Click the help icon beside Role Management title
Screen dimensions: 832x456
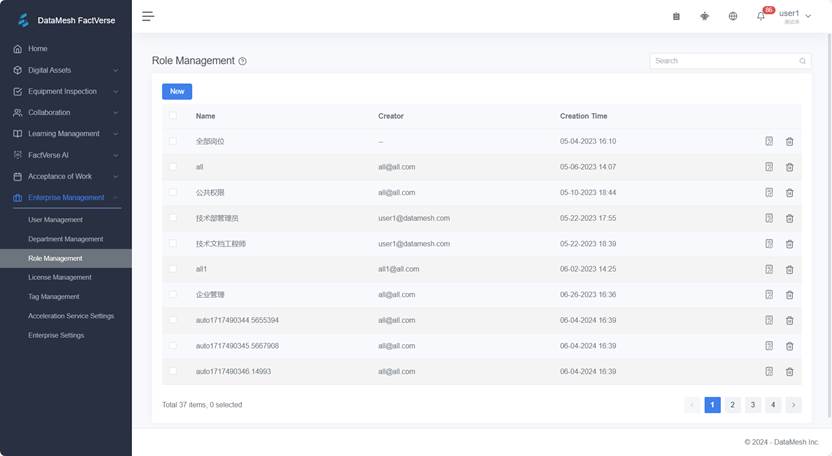click(x=243, y=61)
